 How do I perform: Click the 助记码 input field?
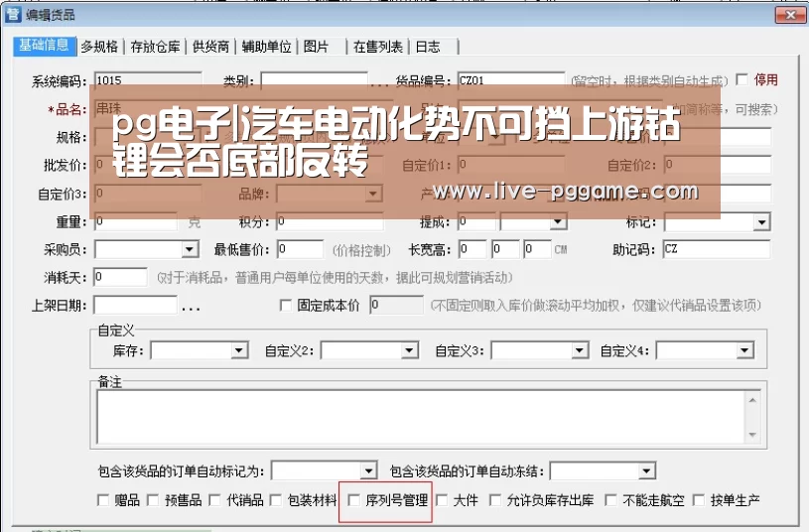point(717,249)
